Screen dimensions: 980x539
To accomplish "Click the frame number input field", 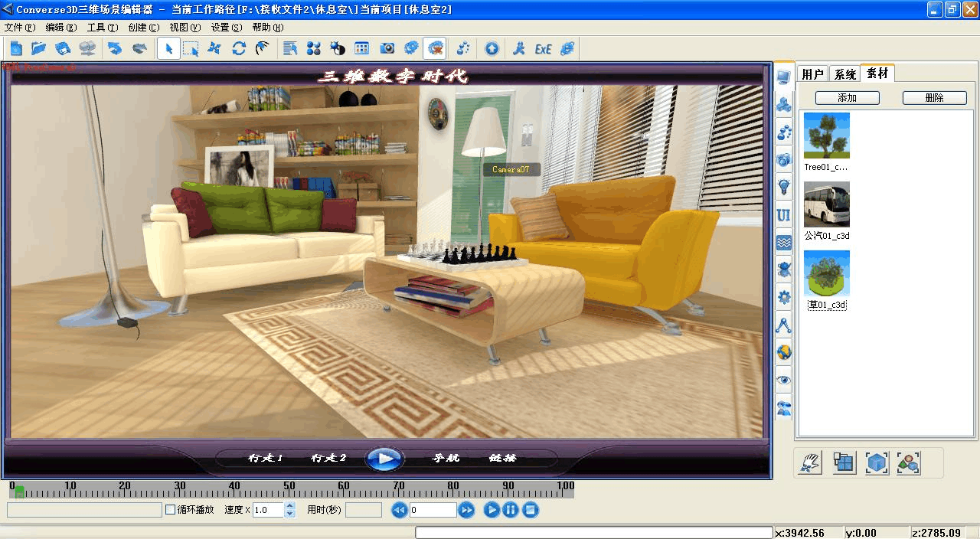I will 433,510.
